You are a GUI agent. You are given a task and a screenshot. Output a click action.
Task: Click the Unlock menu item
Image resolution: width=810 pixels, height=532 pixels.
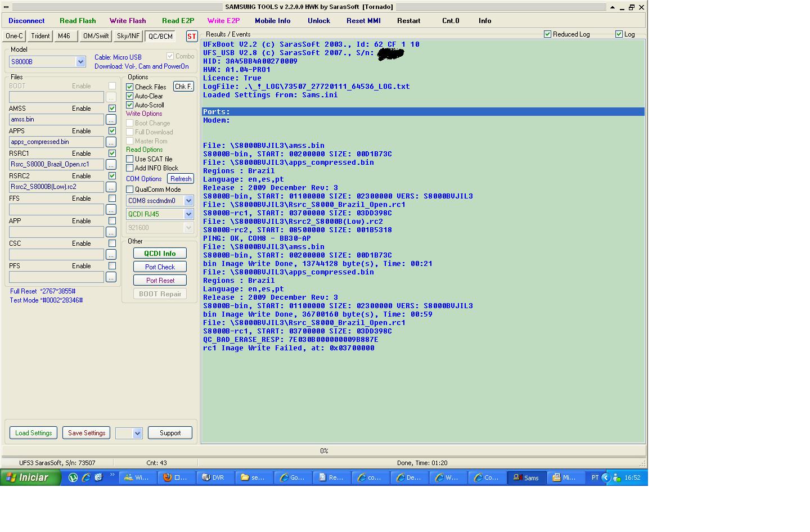tap(319, 21)
